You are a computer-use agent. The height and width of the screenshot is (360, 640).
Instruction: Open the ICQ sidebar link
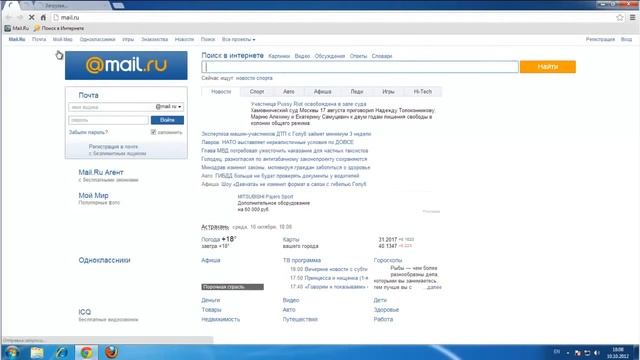click(x=85, y=312)
